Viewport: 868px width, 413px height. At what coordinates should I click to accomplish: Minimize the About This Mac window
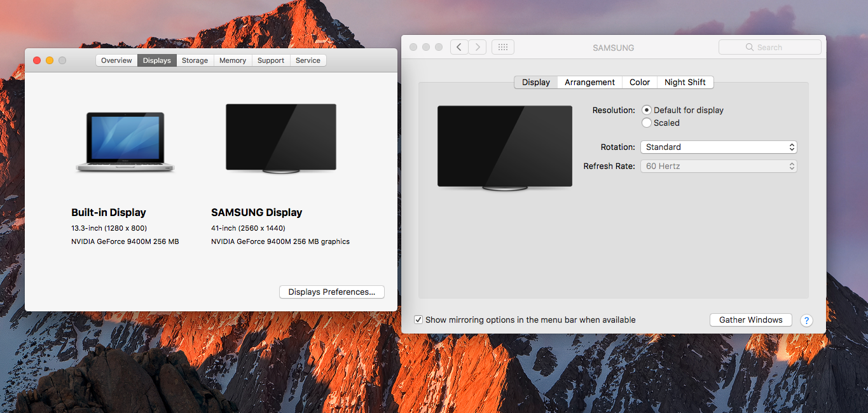coord(50,60)
